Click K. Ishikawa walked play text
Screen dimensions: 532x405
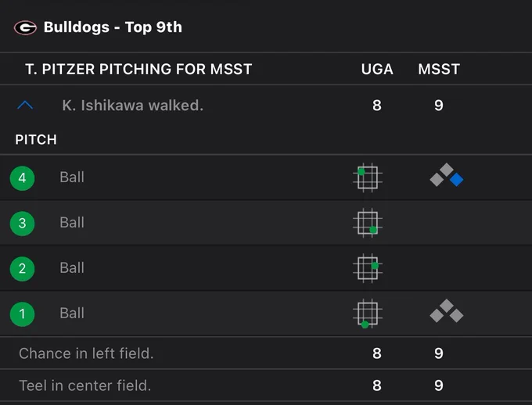pyautogui.click(x=133, y=106)
